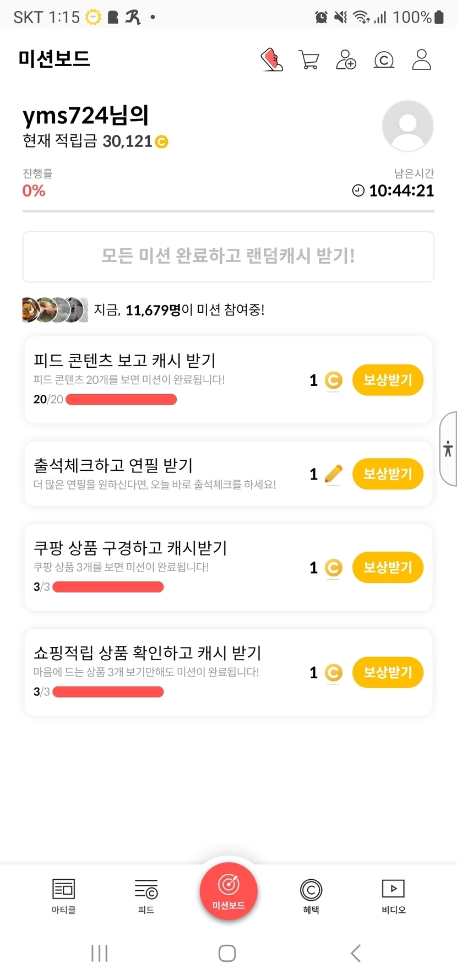457x980 pixels.
Task: Tap the mission participants avatar thumbnails
Action: point(55,310)
